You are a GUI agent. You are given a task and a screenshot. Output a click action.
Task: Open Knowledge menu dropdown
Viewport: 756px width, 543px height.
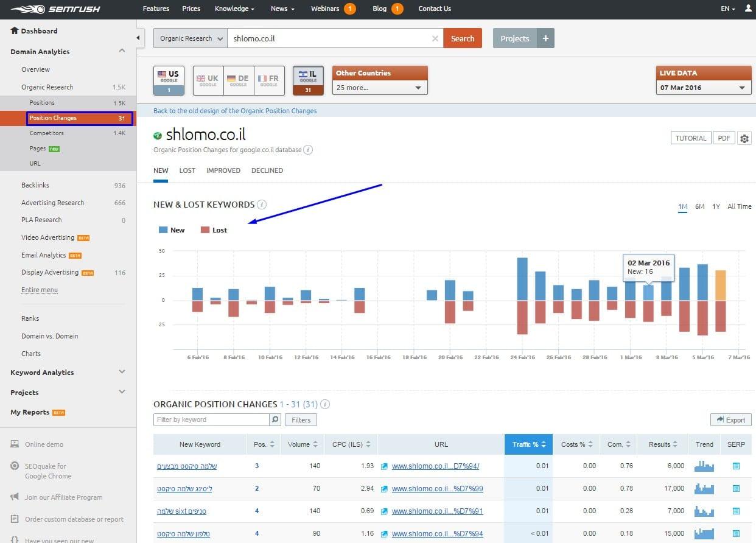click(234, 9)
